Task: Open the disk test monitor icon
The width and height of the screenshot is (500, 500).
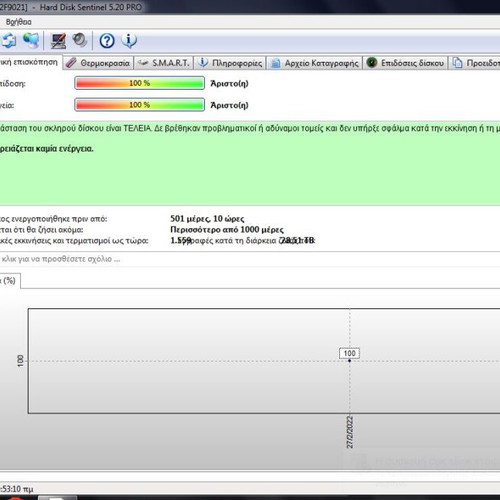Action: coord(58,41)
